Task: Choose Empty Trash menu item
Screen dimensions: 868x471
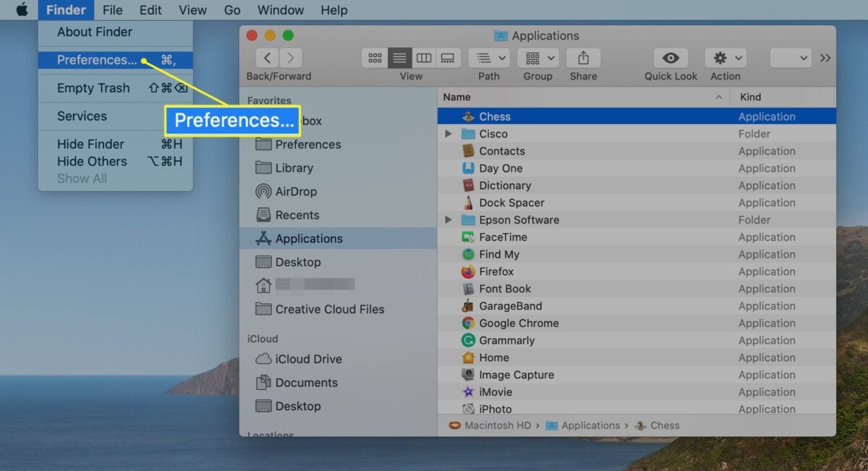Action: coord(116,88)
